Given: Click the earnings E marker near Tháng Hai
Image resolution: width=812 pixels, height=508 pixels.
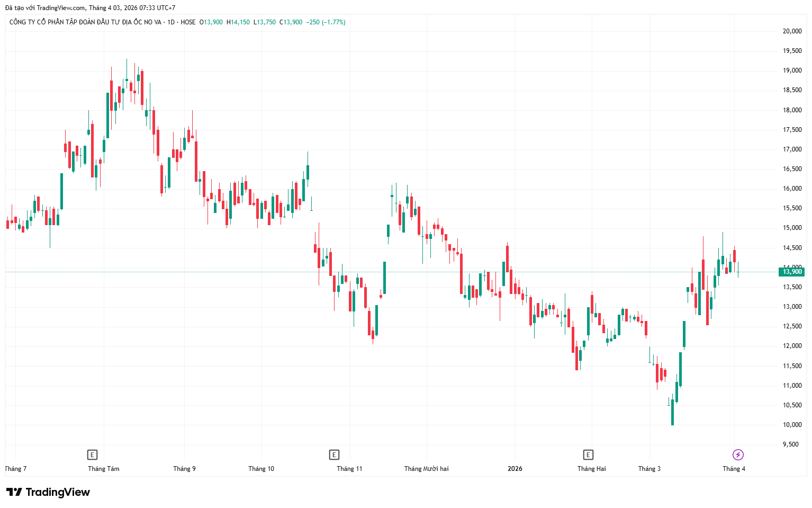Looking at the screenshot, I should click(588, 454).
